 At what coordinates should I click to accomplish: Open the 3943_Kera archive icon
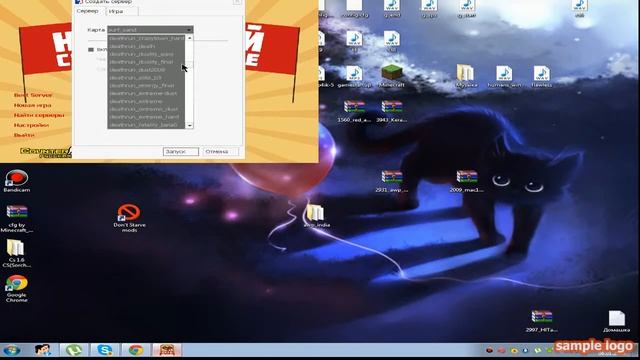pos(391,111)
